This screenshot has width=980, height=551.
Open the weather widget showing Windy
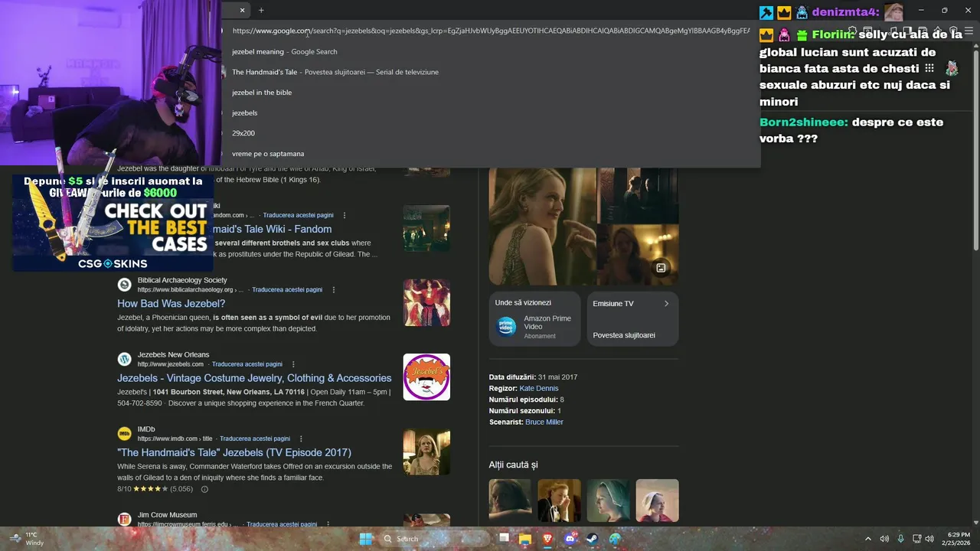[26, 539]
